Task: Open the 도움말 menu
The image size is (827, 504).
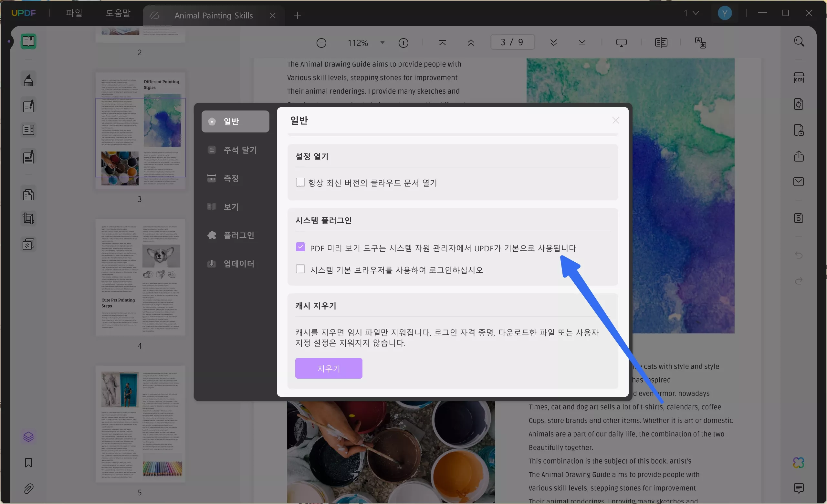Action: [118, 13]
